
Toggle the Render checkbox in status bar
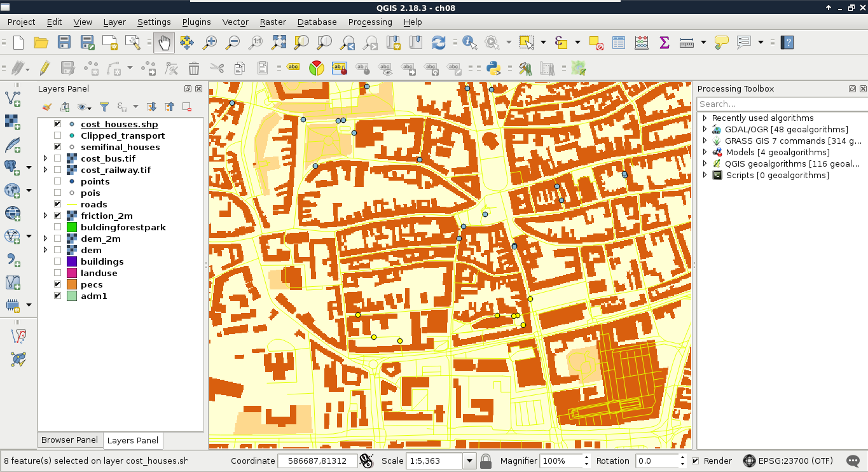(695, 461)
